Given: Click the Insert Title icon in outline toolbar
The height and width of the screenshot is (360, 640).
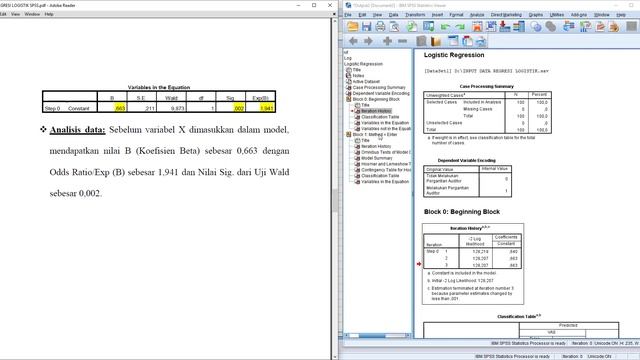Looking at the screenshot, I should [x=467, y=41].
